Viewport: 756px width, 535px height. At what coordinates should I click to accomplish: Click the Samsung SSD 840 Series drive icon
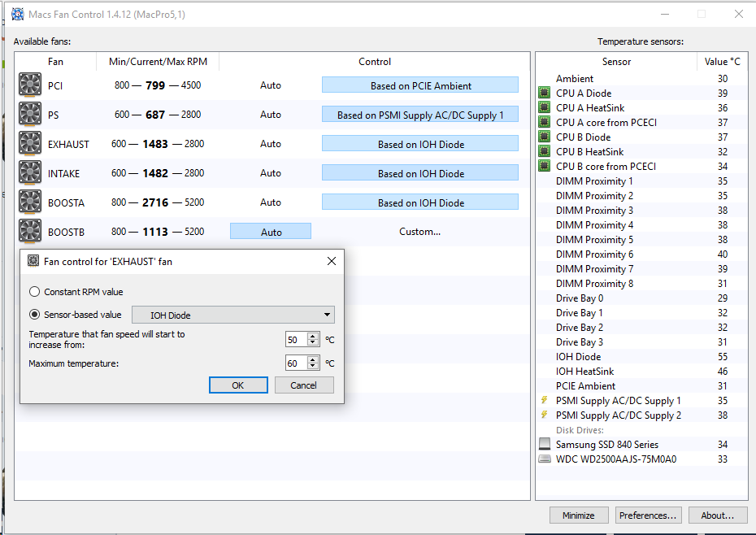pos(545,444)
